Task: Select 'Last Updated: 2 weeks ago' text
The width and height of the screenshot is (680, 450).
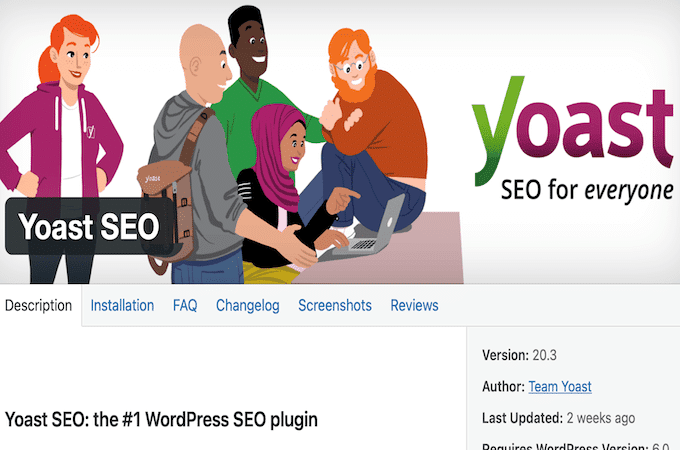Action: pyautogui.click(x=559, y=418)
